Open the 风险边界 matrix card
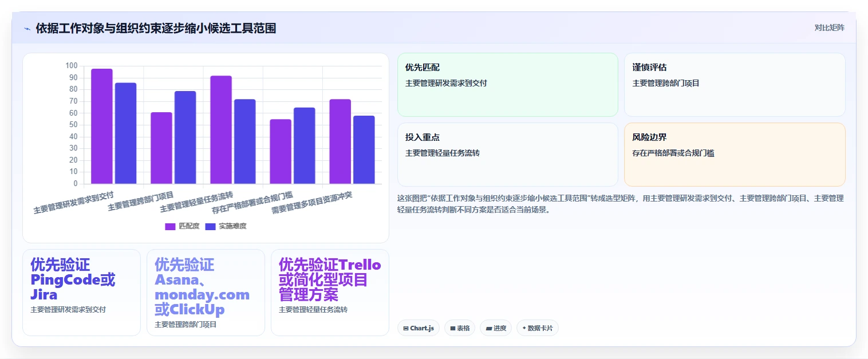Image resolution: width=868 pixels, height=359 pixels. 735,155
